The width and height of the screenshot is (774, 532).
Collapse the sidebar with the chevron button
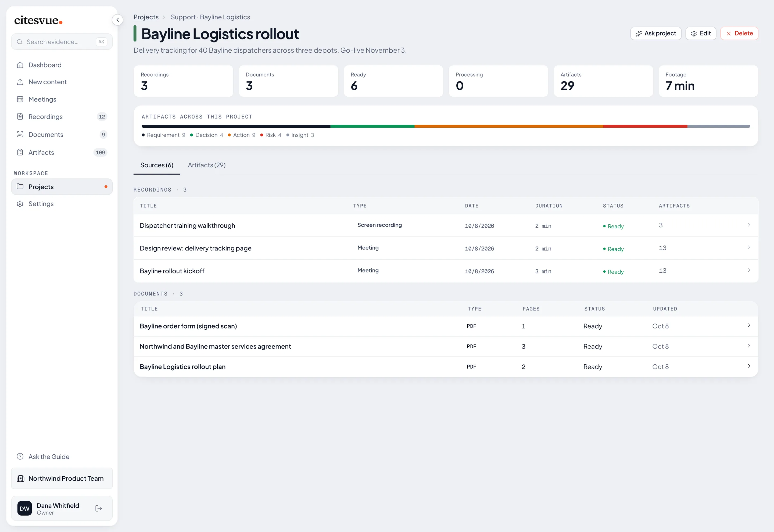tap(117, 20)
